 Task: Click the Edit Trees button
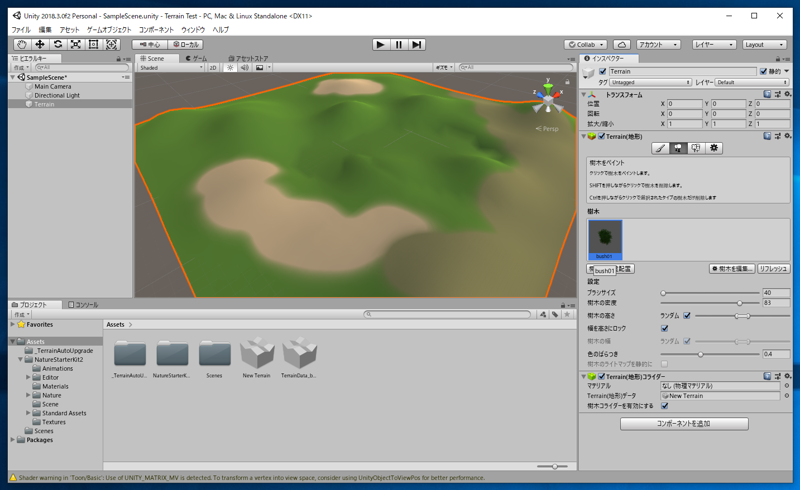[732, 268]
